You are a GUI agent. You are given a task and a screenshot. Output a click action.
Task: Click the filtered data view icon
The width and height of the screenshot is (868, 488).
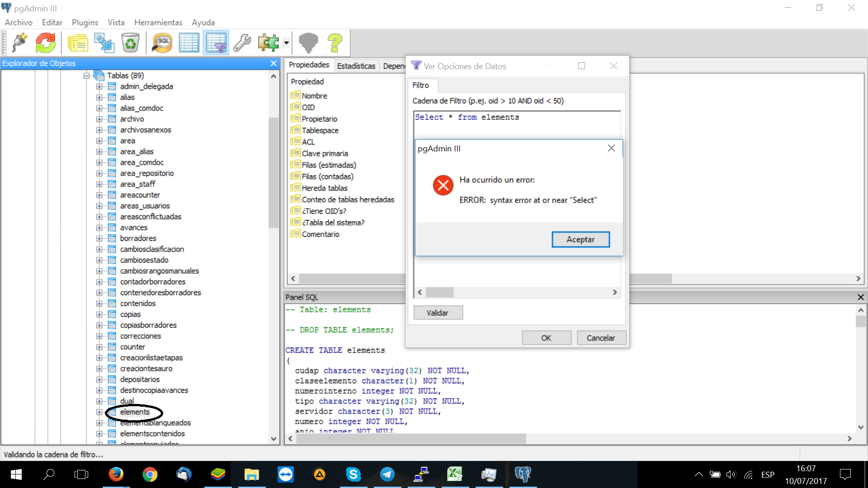coord(216,43)
